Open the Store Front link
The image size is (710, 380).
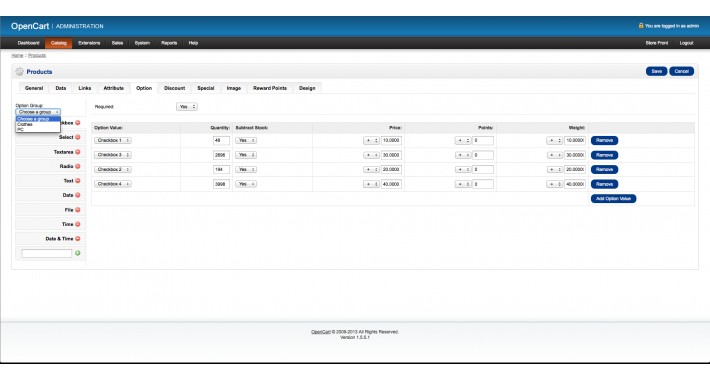657,43
